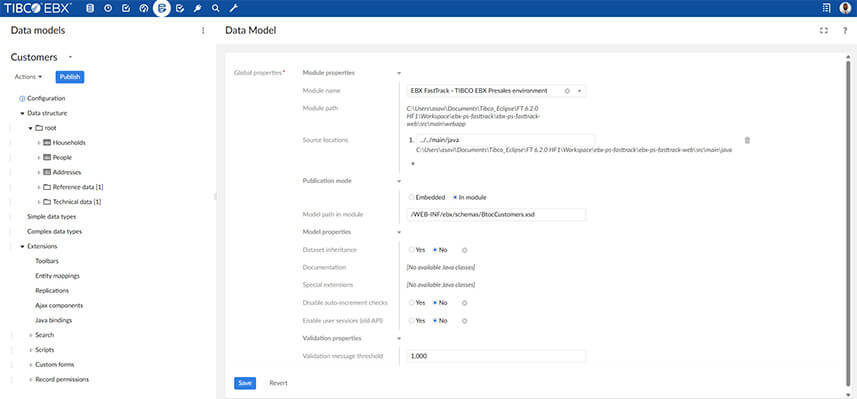Click the Addresses table icon

click(47, 172)
